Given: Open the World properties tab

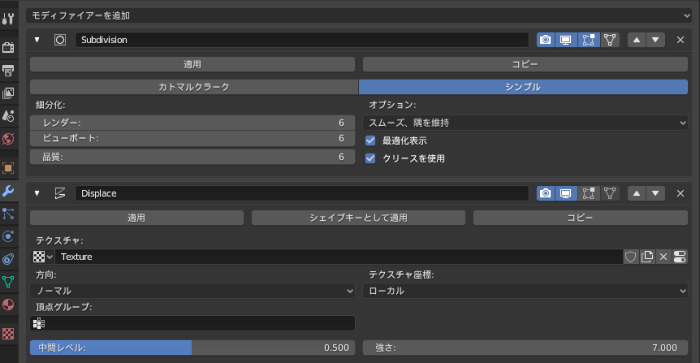Looking at the screenshot, I should coord(8,139).
